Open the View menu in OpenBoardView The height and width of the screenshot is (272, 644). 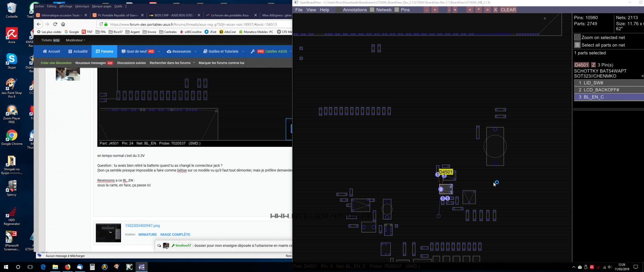coord(311,10)
